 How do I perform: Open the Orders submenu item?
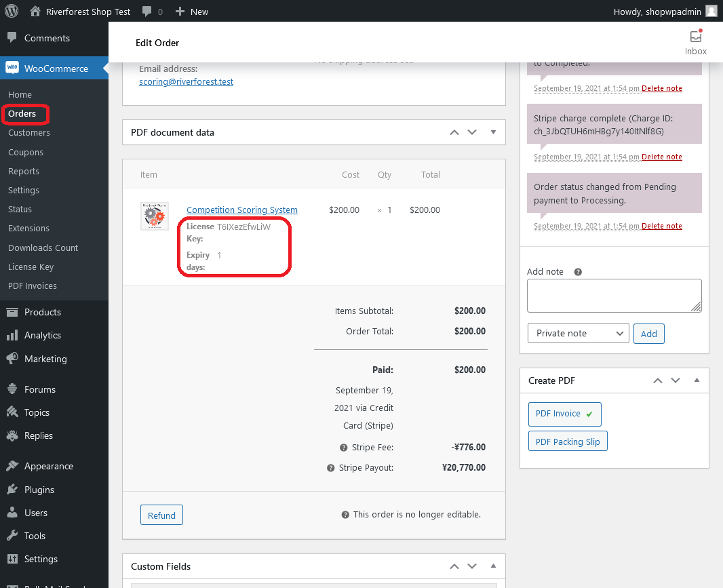[x=22, y=113]
